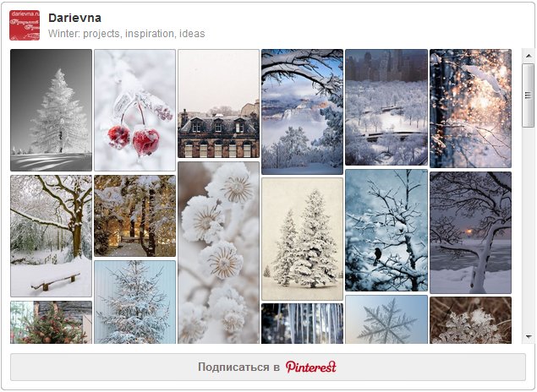Open the black-and-white snowy fir tree pin
The width and height of the screenshot is (537, 392).
[x=51, y=110]
